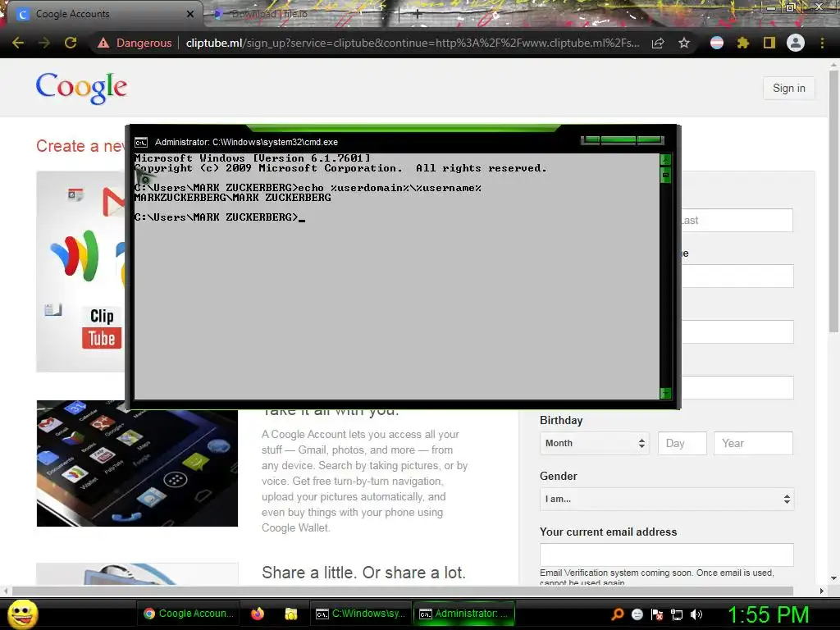Click the cmd window scrollbar up arrow

pyautogui.click(x=665, y=160)
